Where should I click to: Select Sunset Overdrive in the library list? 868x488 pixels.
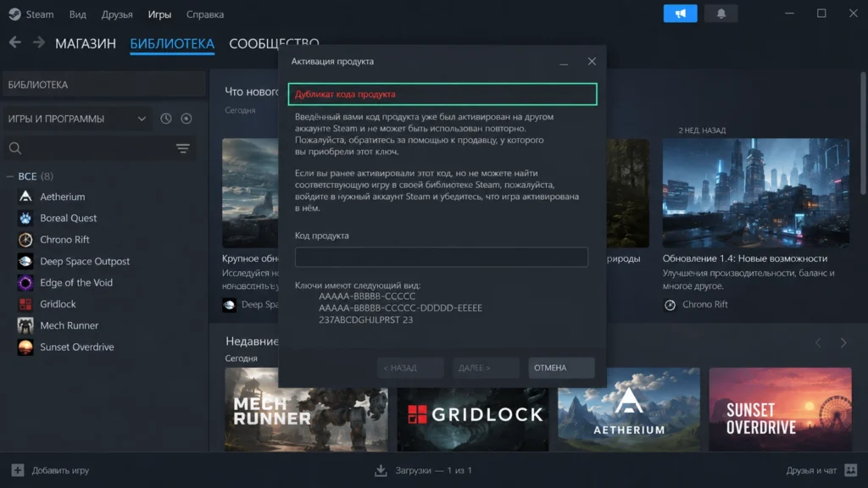[x=77, y=347]
